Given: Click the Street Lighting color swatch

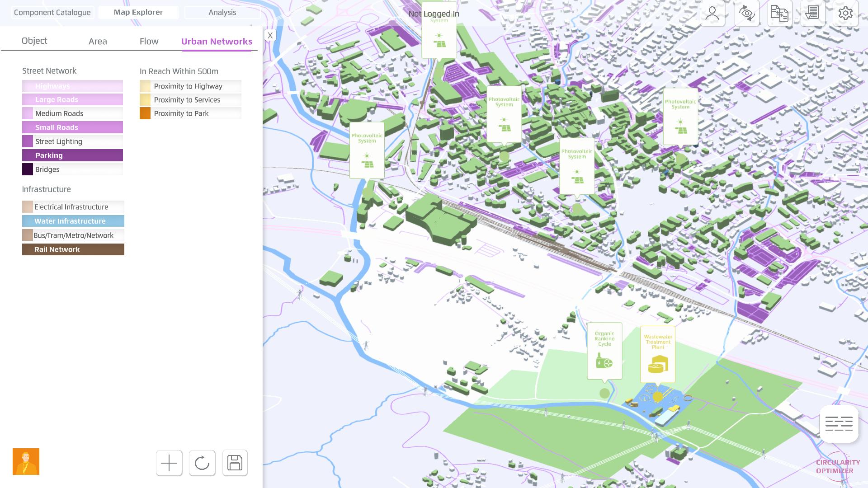Looking at the screenshot, I should click(x=28, y=141).
